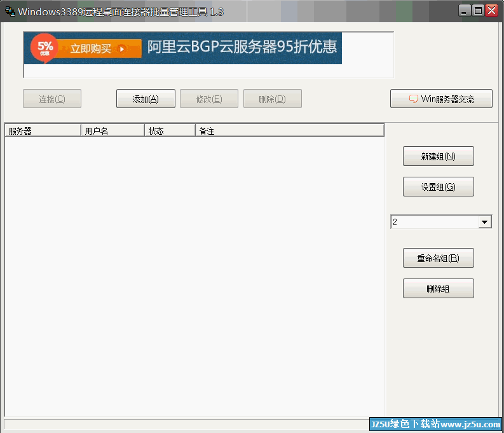
Task: Click the 5% discount badge in the ad
Action: [x=44, y=48]
